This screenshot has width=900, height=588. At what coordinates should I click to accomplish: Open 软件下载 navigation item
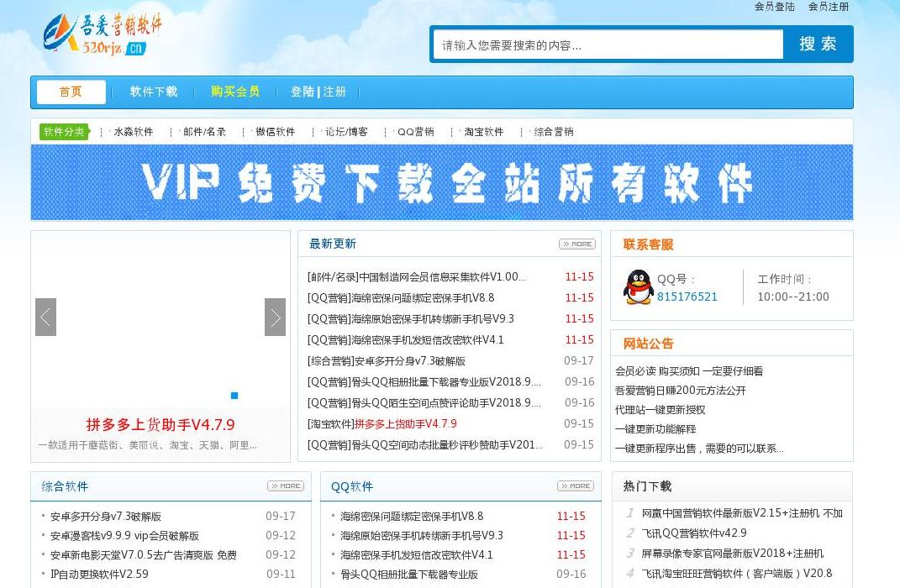pyautogui.click(x=153, y=92)
